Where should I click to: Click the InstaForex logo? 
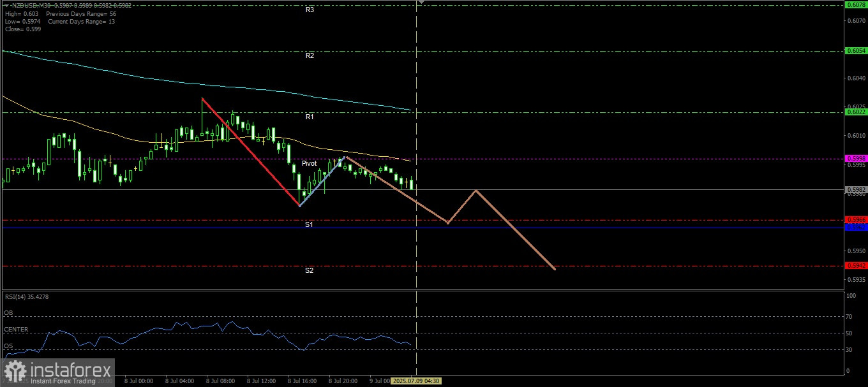coord(57,371)
